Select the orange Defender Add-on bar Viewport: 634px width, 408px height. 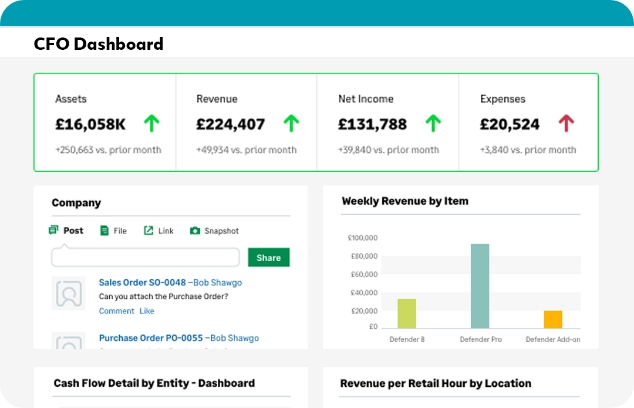tap(553, 319)
